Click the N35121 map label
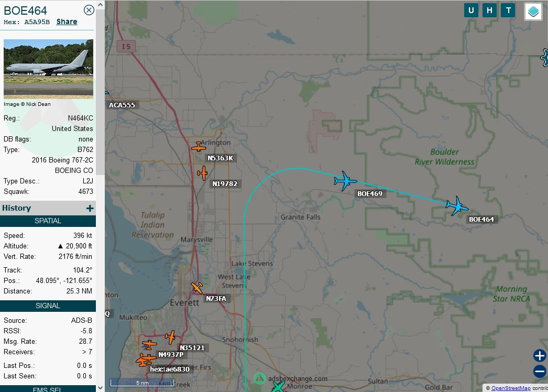This screenshot has width=548, height=392. pyautogui.click(x=192, y=347)
